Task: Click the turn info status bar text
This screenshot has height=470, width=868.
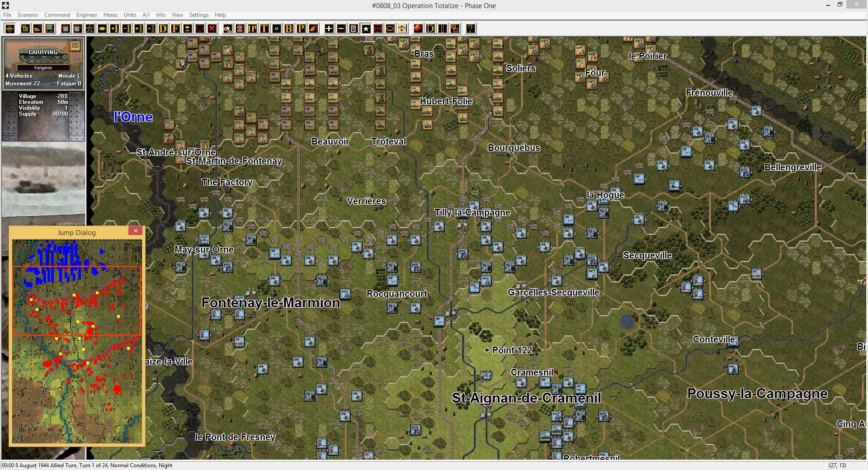Action: [87, 465]
